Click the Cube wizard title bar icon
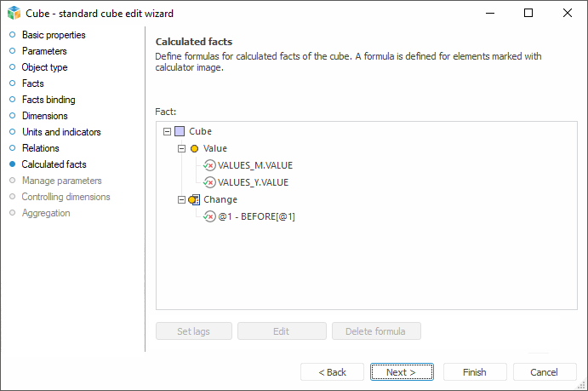This screenshot has height=391, width=588. (x=14, y=13)
